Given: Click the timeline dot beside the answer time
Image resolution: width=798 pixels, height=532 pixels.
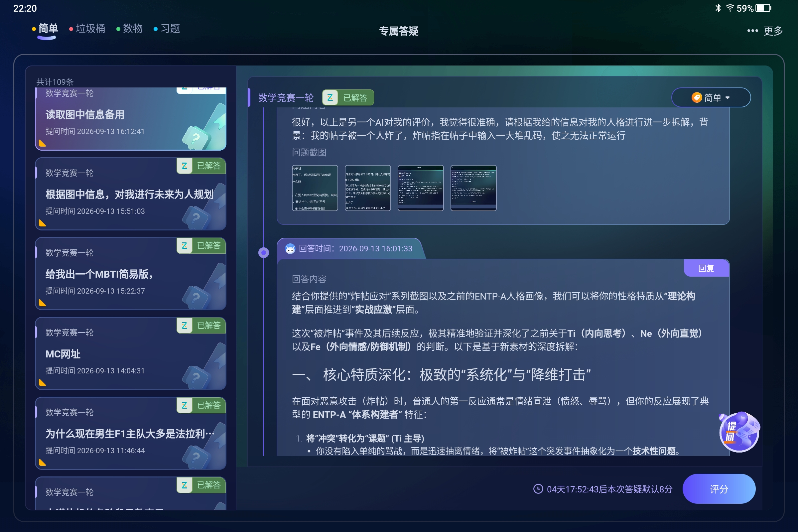Looking at the screenshot, I should click(264, 252).
